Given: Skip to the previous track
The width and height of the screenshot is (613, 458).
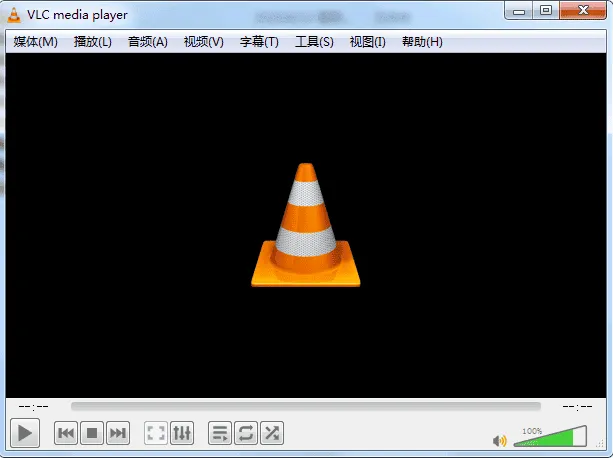Looking at the screenshot, I should click(66, 433).
